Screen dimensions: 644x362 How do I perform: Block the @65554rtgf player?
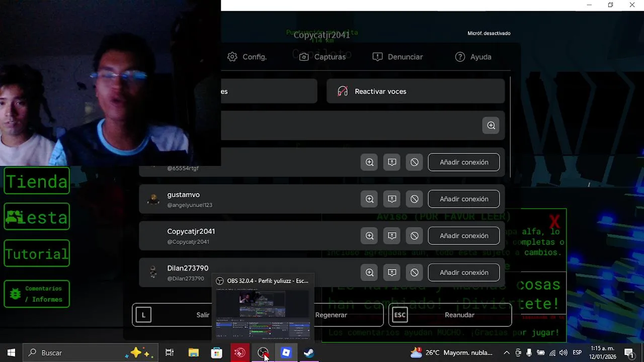pyautogui.click(x=415, y=162)
